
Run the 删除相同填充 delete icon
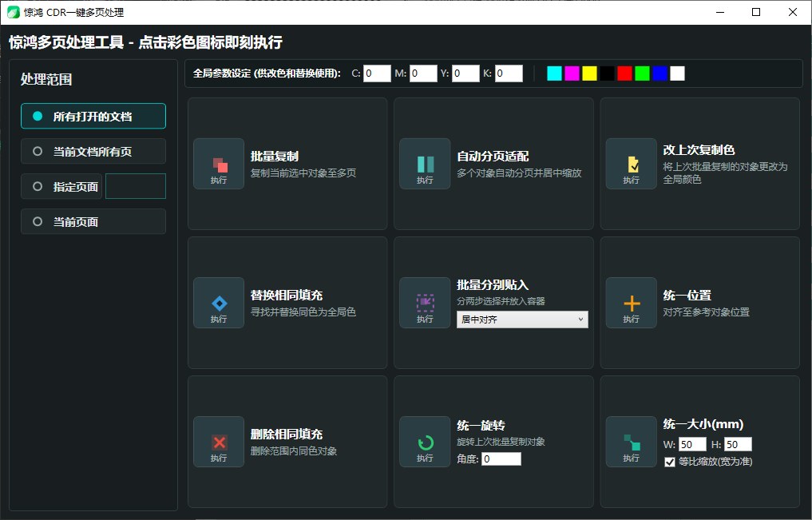pos(219,442)
